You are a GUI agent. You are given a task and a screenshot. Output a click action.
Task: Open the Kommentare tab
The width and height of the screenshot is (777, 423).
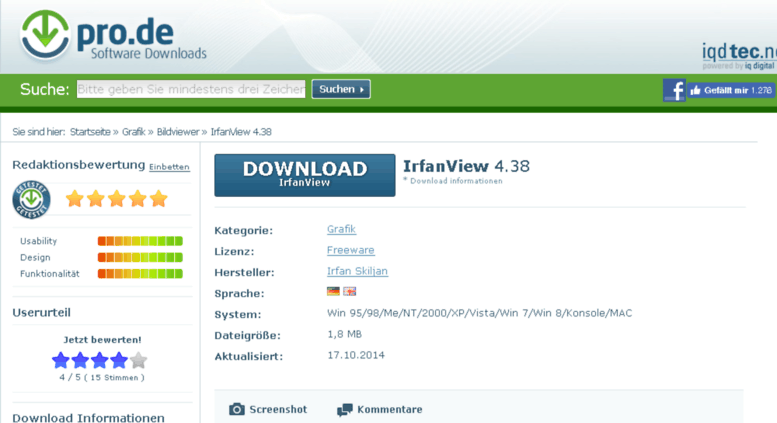380,410
